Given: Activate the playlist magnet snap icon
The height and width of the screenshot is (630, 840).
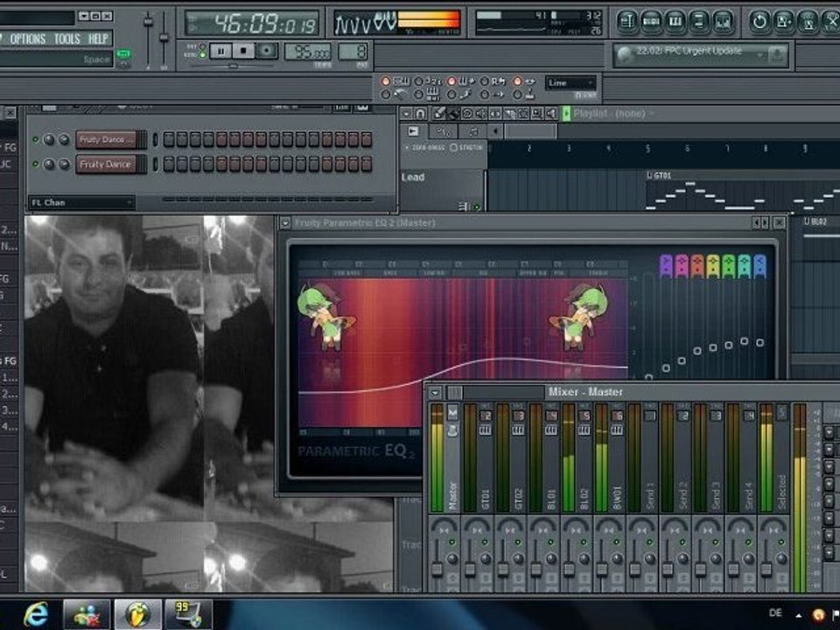Looking at the screenshot, I should [x=421, y=114].
